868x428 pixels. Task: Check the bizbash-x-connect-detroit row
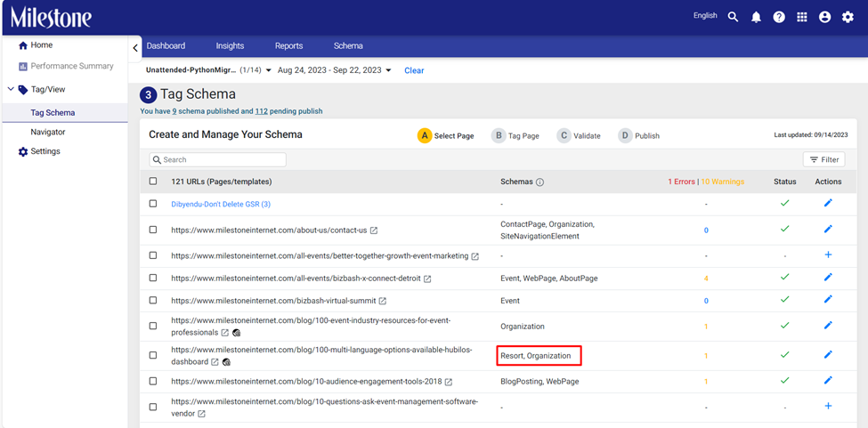pos(153,278)
